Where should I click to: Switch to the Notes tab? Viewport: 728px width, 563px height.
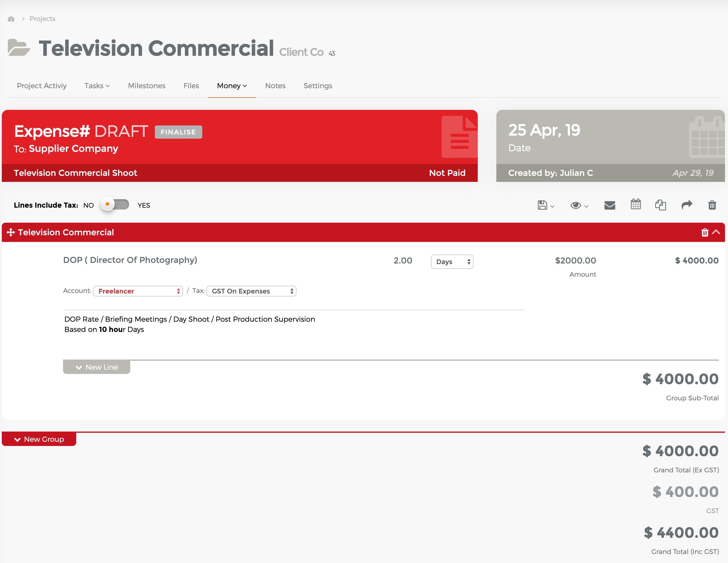(275, 86)
